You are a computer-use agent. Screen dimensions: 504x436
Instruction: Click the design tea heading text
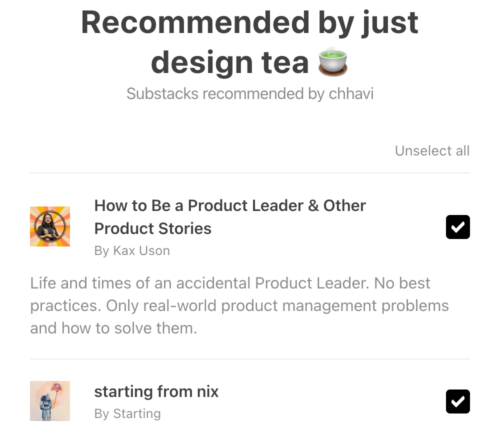click(230, 62)
